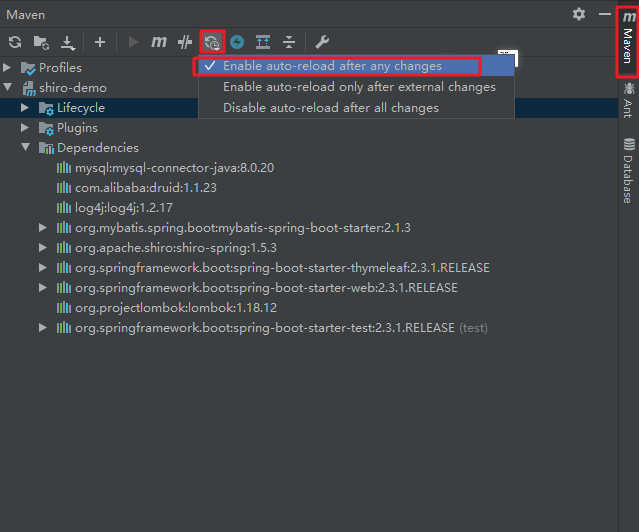Open the Database side tab
Screen dimensions: 639x532
pyautogui.click(x=628, y=171)
